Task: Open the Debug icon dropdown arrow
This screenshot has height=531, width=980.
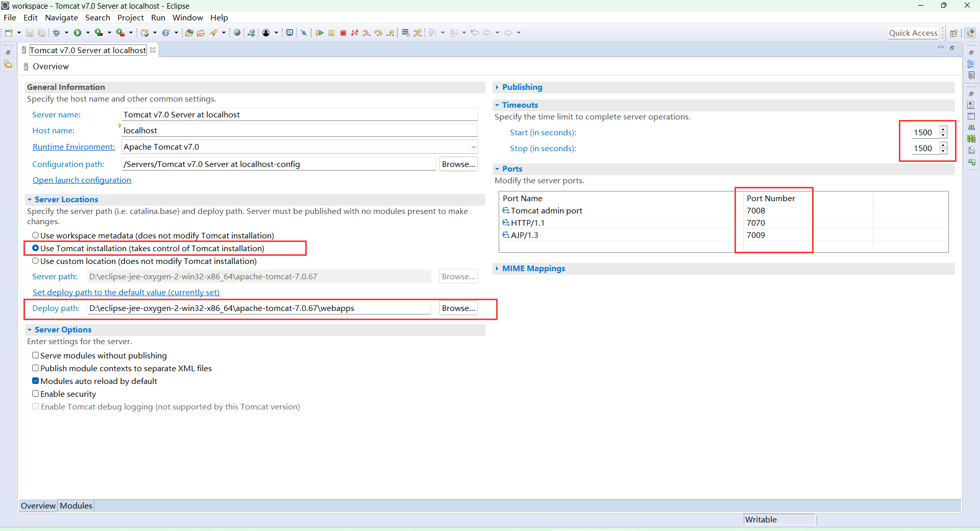Action: tap(66, 33)
